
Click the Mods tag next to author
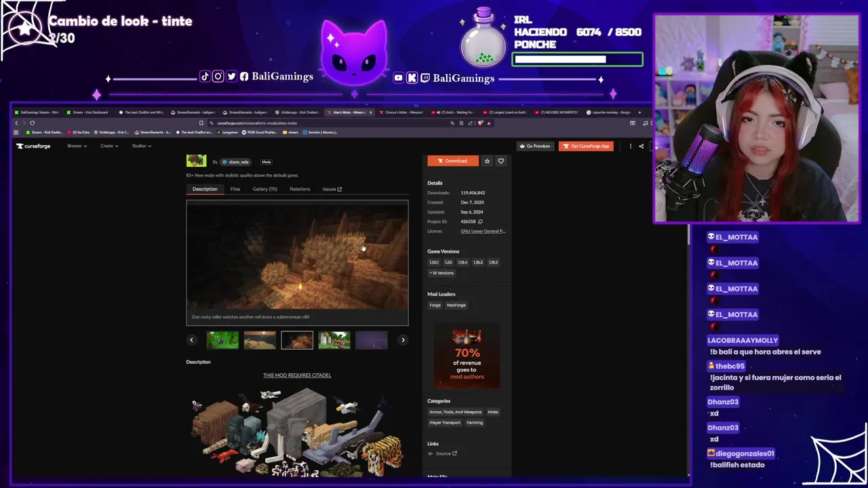[x=267, y=162]
